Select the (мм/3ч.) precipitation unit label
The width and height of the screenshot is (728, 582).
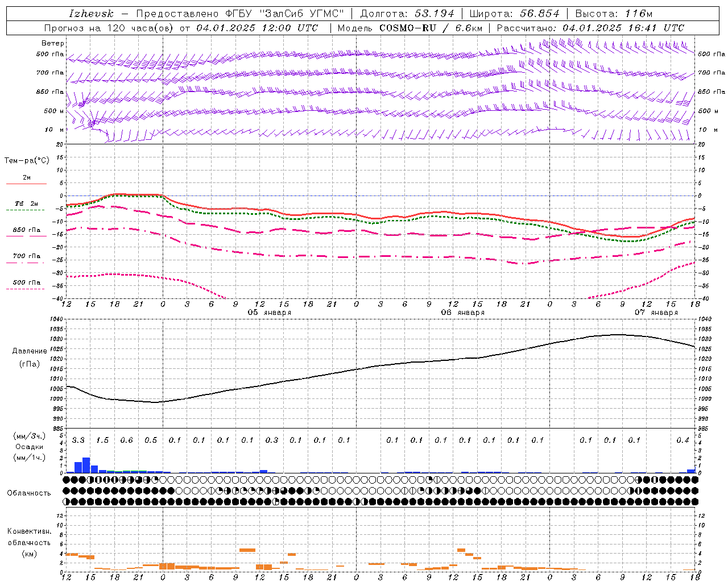pyautogui.click(x=29, y=436)
